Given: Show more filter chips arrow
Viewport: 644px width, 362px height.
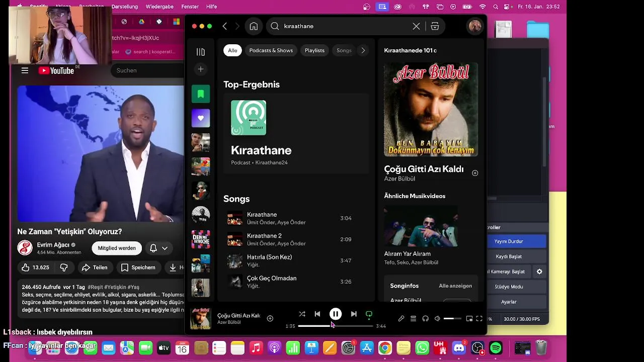Looking at the screenshot, I should tap(363, 50).
